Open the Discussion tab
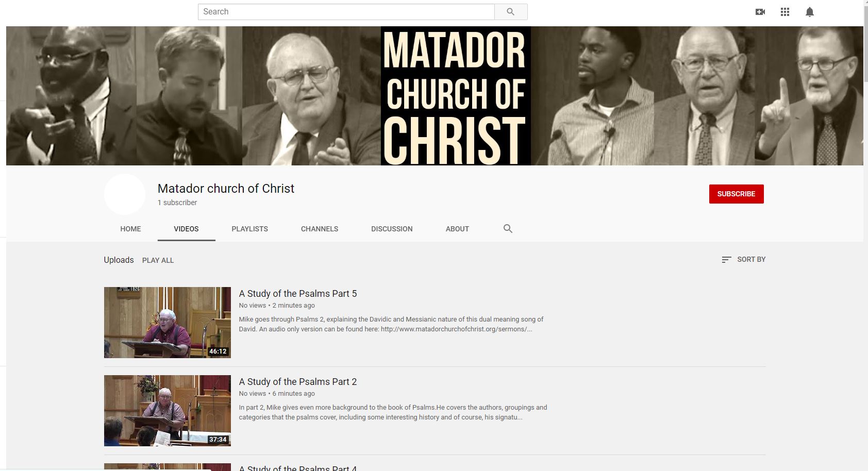 click(392, 229)
